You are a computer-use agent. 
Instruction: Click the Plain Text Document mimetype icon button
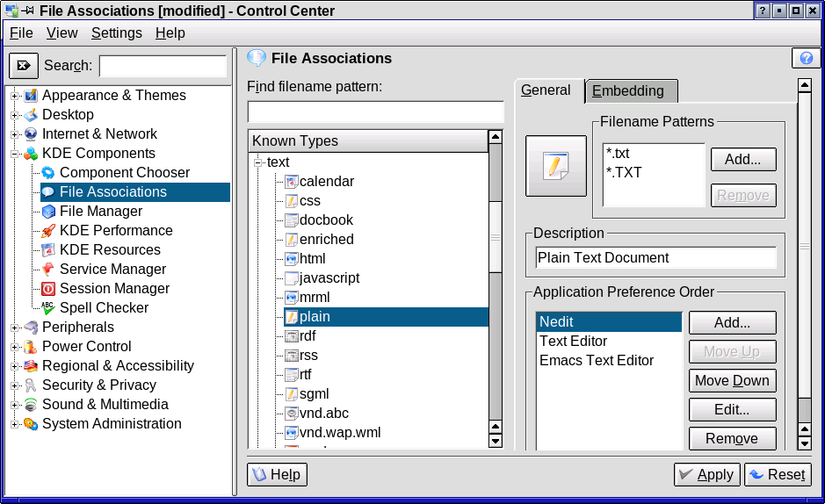(555, 165)
